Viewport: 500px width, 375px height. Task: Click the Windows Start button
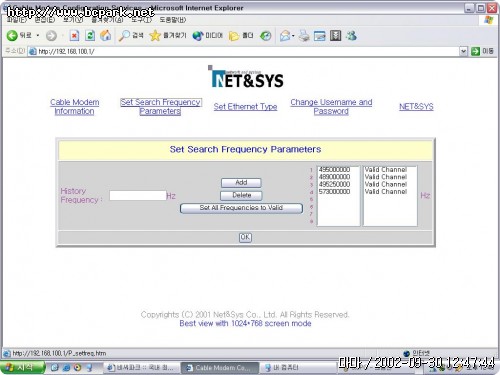point(22,368)
